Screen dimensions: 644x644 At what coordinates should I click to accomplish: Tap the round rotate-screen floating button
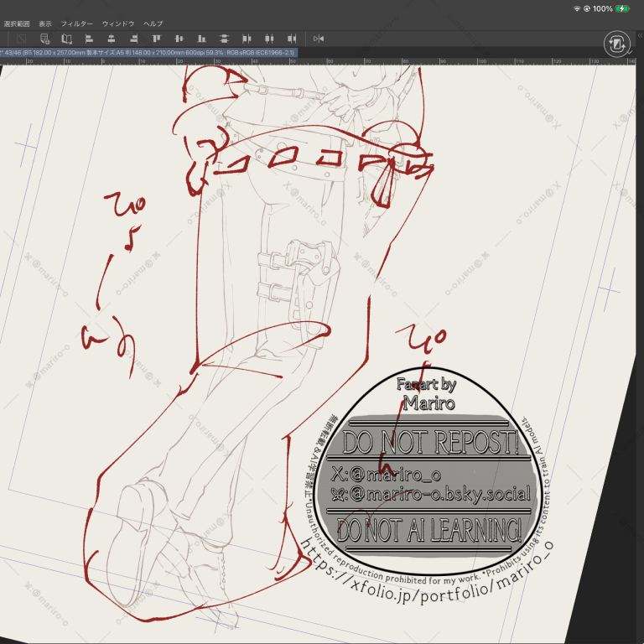pos(617,44)
